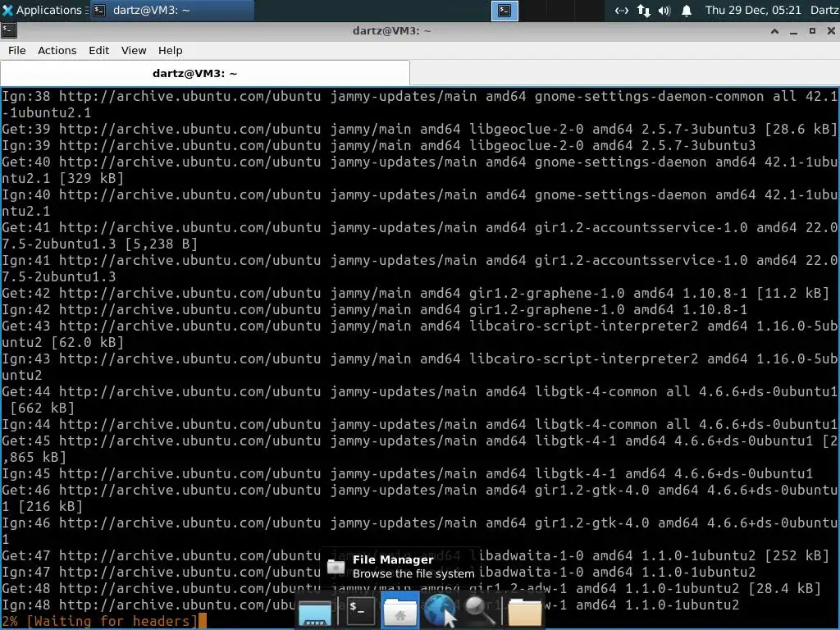Click the '[62.0 kB]' size text

[87, 342]
